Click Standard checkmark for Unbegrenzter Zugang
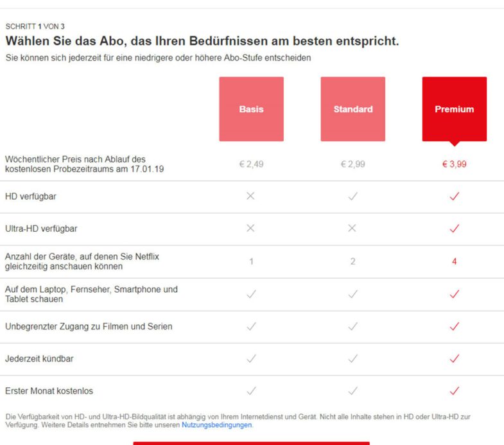The height and width of the screenshot is (445, 504). point(353,326)
